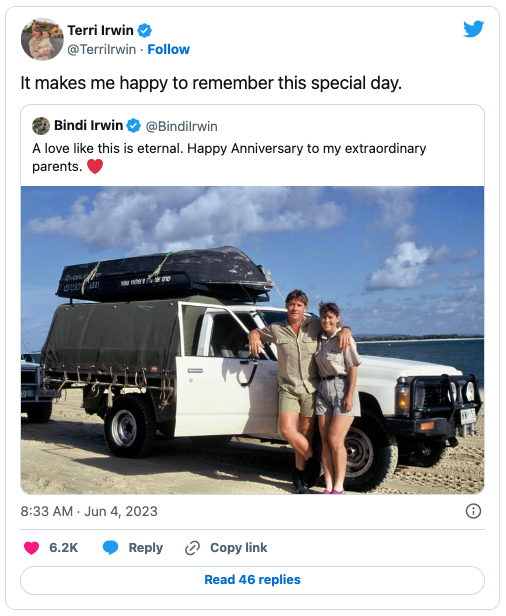
Task: Open the 8:33 AM Jun 4, 2023 timestamp
Action: pos(89,512)
